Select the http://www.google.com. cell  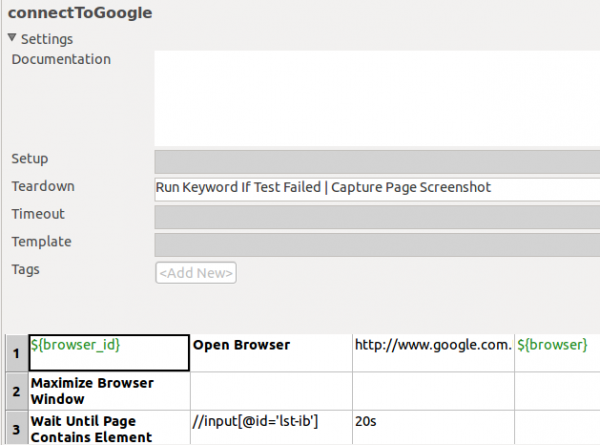[434, 353]
